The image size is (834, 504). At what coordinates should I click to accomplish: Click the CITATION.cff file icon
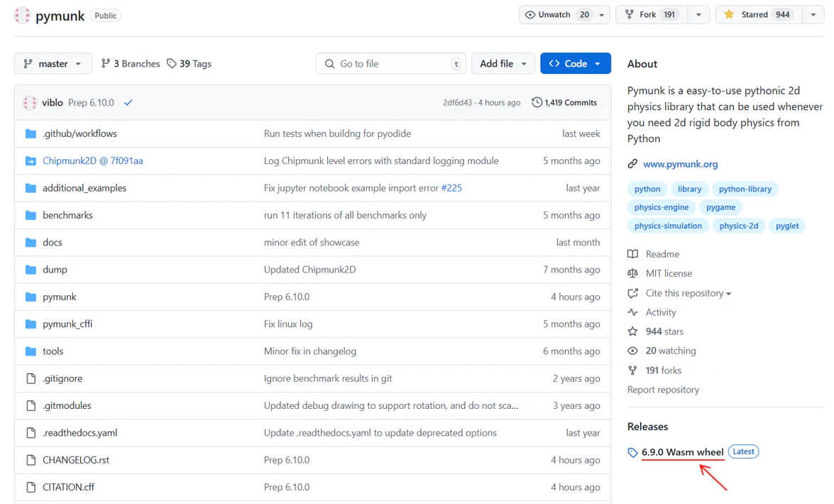pyautogui.click(x=31, y=487)
